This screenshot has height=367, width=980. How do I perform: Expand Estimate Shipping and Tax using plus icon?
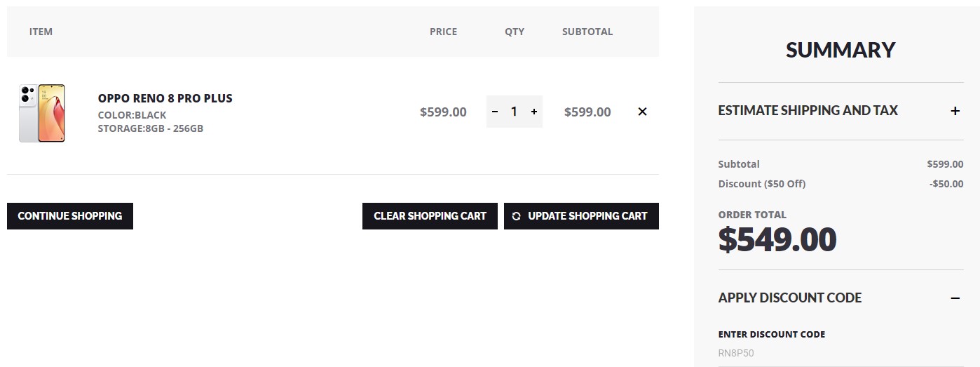click(x=955, y=111)
